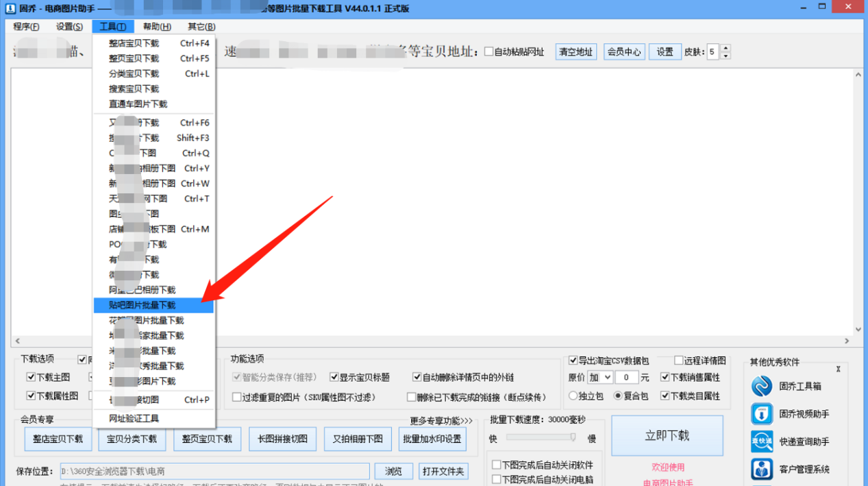Click the 长图拼接切图 button

point(282,439)
